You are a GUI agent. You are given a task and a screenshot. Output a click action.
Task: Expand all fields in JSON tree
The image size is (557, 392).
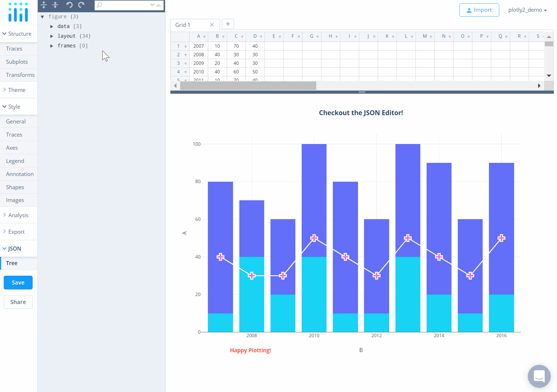[x=44, y=5]
